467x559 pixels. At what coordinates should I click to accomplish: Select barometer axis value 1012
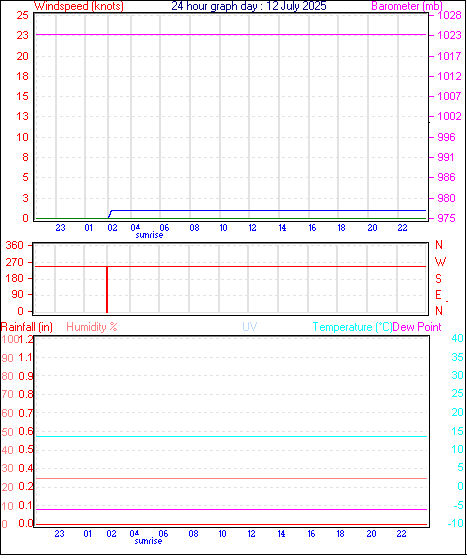pos(449,76)
